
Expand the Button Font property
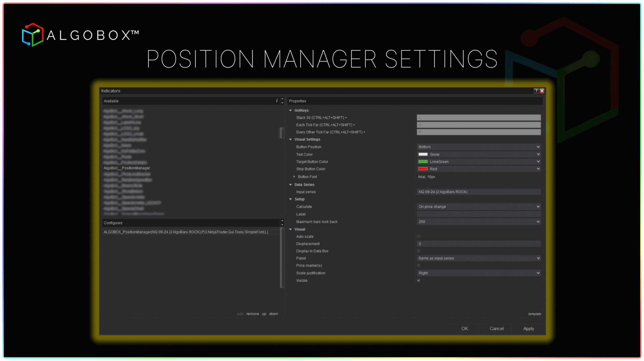(294, 177)
